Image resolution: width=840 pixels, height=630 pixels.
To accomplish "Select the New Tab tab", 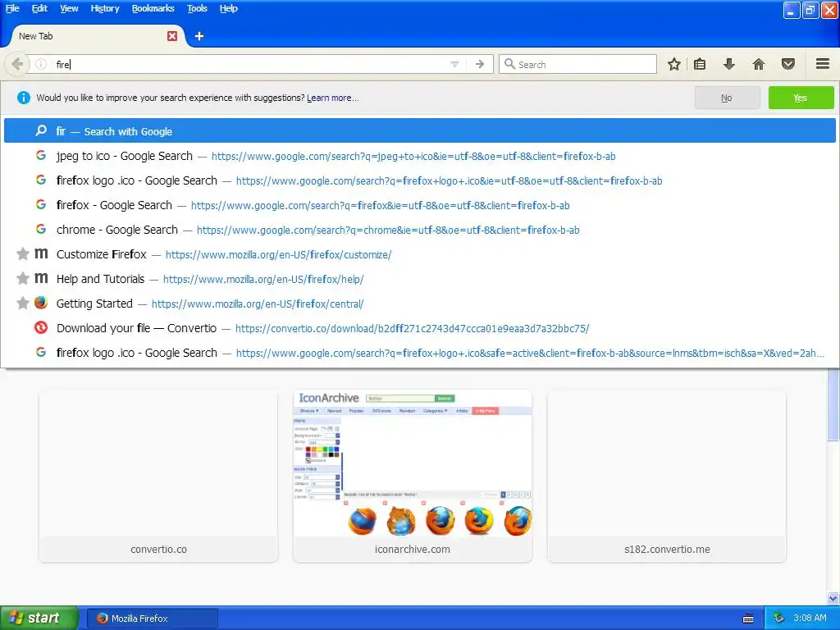I will pos(98,36).
